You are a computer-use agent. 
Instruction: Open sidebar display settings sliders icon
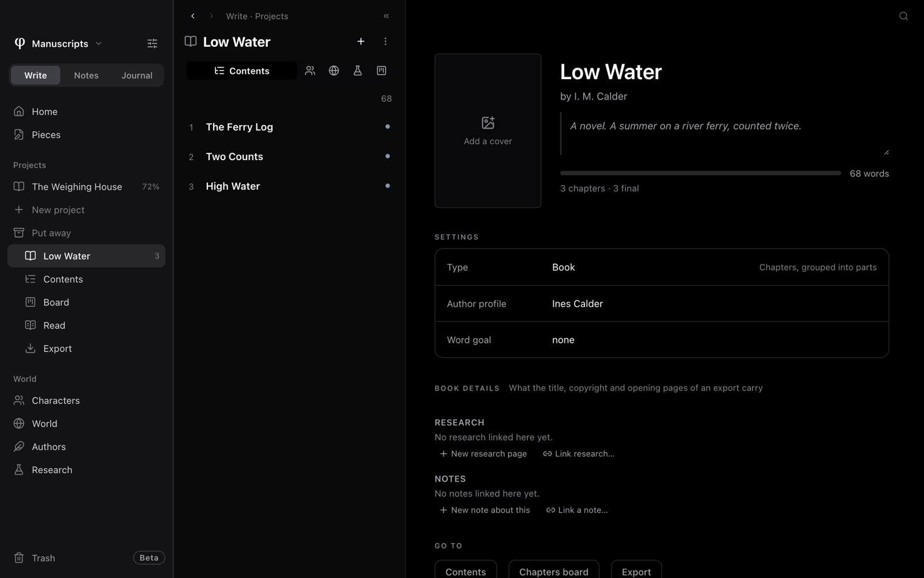[x=152, y=43]
